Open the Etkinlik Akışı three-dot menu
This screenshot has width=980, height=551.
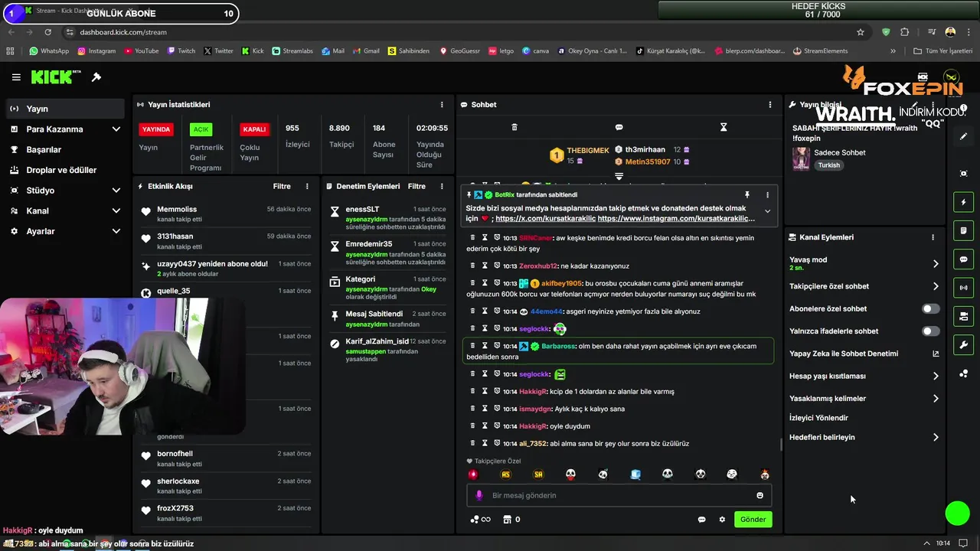pyautogui.click(x=307, y=186)
